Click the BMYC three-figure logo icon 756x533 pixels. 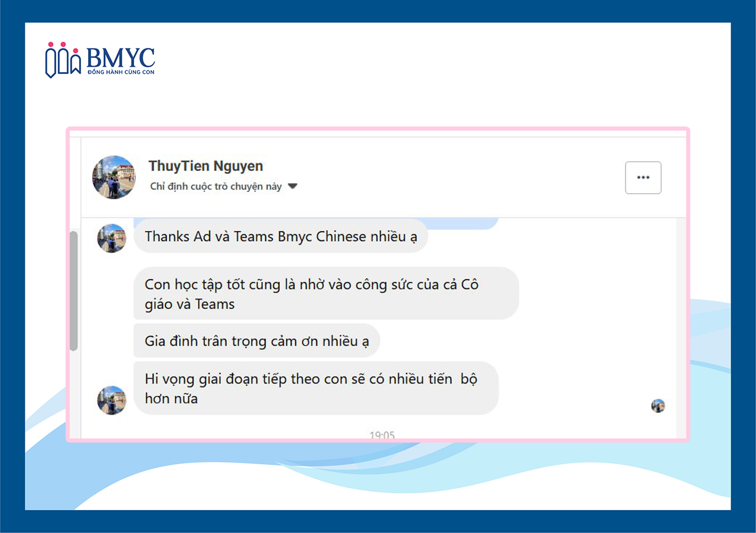click(63, 60)
